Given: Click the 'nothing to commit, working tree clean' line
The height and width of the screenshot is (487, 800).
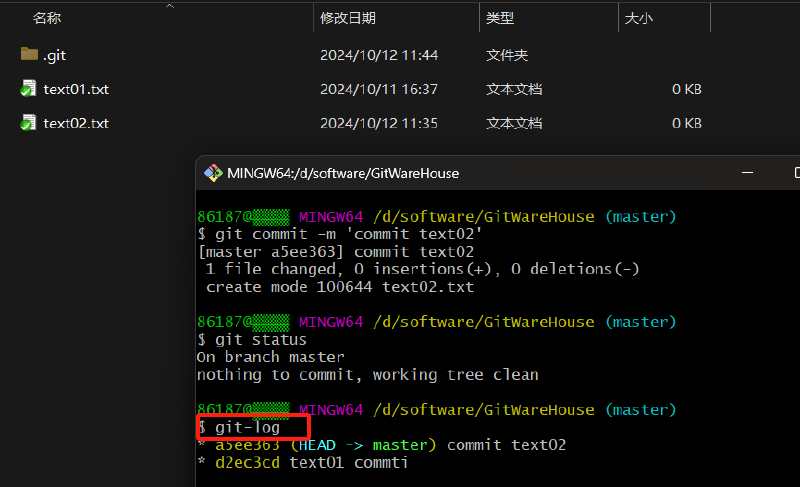Looking at the screenshot, I should [368, 375].
